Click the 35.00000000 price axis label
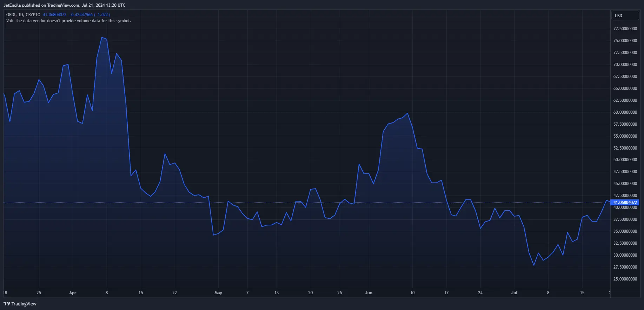Viewport: 644px width, 310px height. coord(625,231)
